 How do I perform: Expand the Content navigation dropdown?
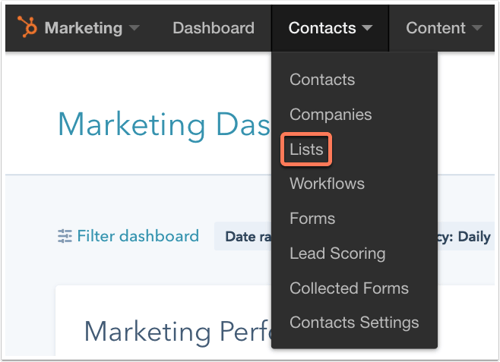coord(444,28)
